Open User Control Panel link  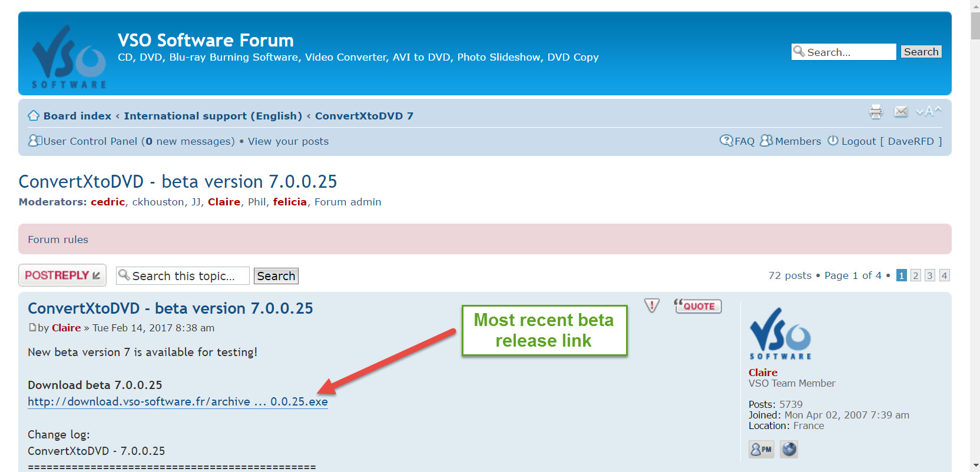pos(90,141)
